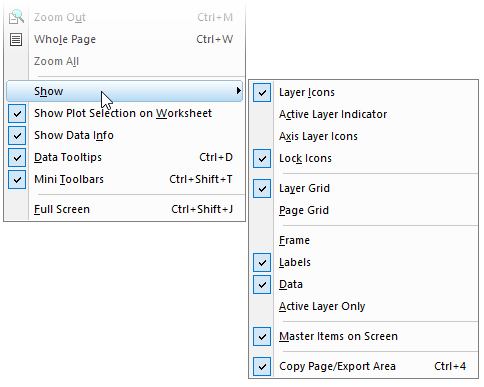Turn off Mini Toolbars
Screen dimensions: 484x387
coord(17,179)
